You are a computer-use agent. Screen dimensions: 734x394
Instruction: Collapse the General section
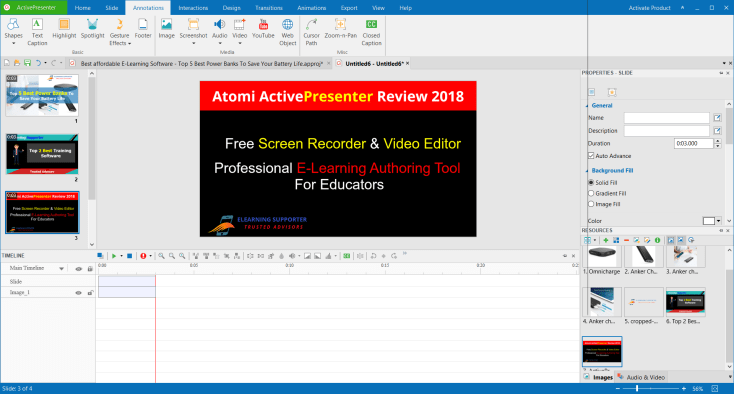point(587,106)
